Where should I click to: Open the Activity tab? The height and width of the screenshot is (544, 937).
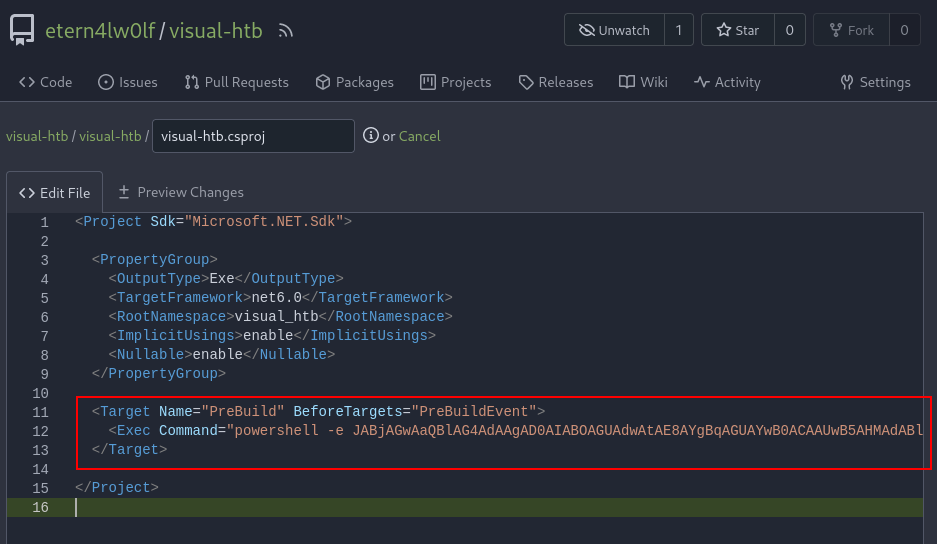(x=727, y=82)
